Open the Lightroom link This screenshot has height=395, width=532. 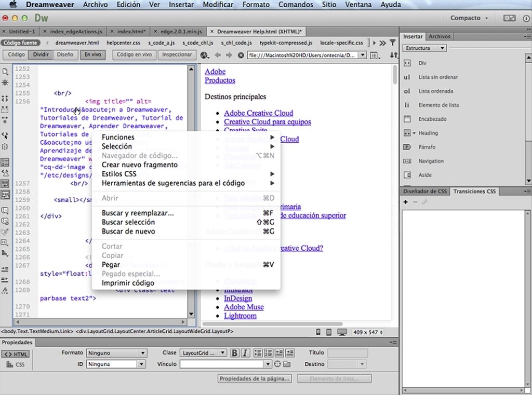tap(240, 316)
